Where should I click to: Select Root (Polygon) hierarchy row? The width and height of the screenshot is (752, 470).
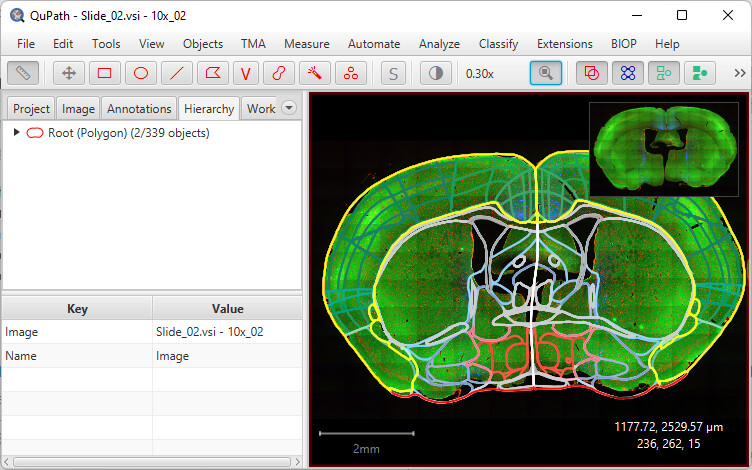point(152,133)
